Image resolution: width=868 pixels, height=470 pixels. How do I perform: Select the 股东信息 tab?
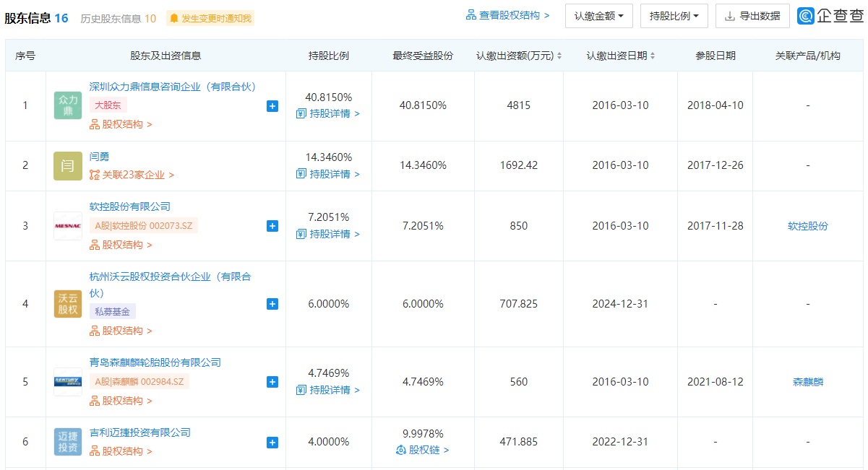pos(36,18)
